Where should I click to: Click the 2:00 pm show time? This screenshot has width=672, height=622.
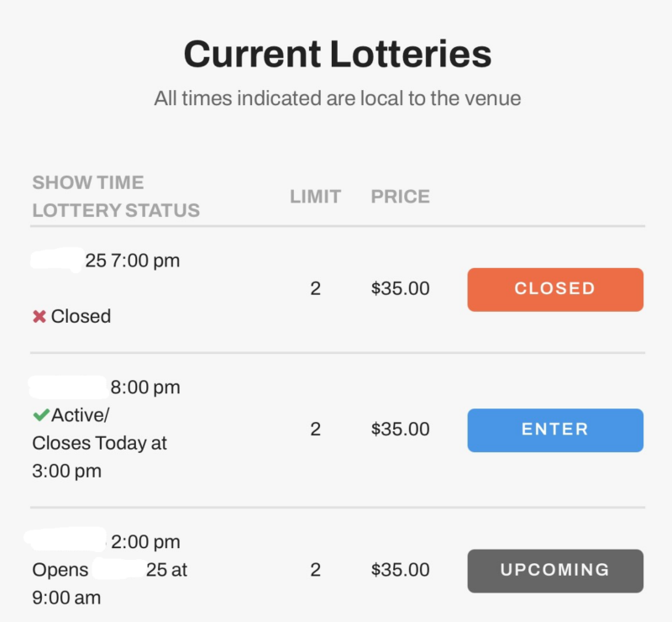(x=145, y=542)
